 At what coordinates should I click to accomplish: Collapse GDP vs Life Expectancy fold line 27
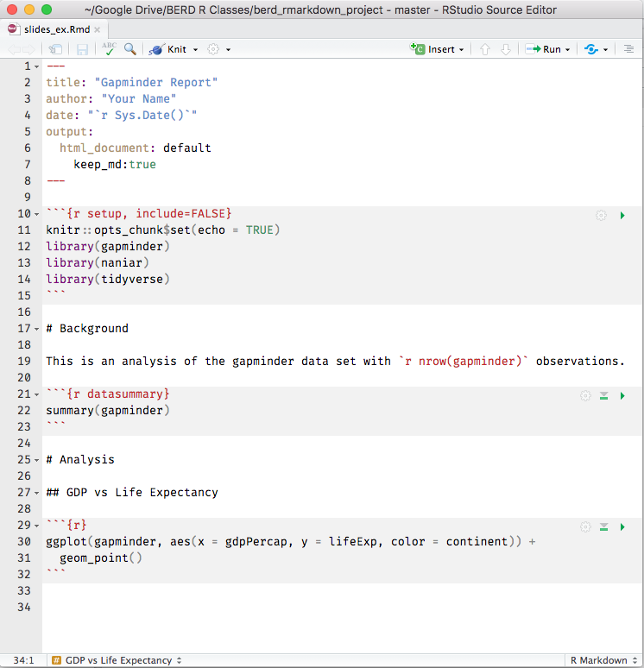tap(37, 493)
